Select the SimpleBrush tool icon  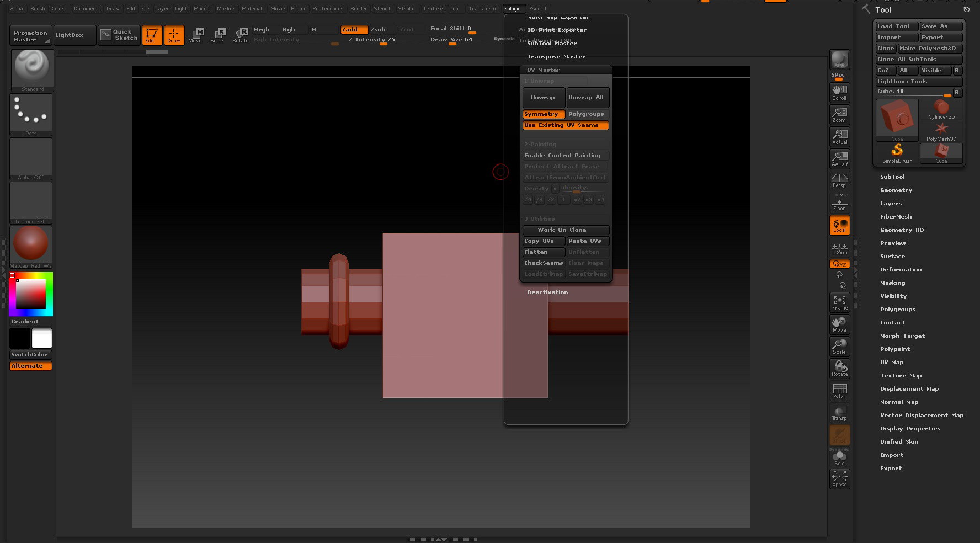pos(897,153)
